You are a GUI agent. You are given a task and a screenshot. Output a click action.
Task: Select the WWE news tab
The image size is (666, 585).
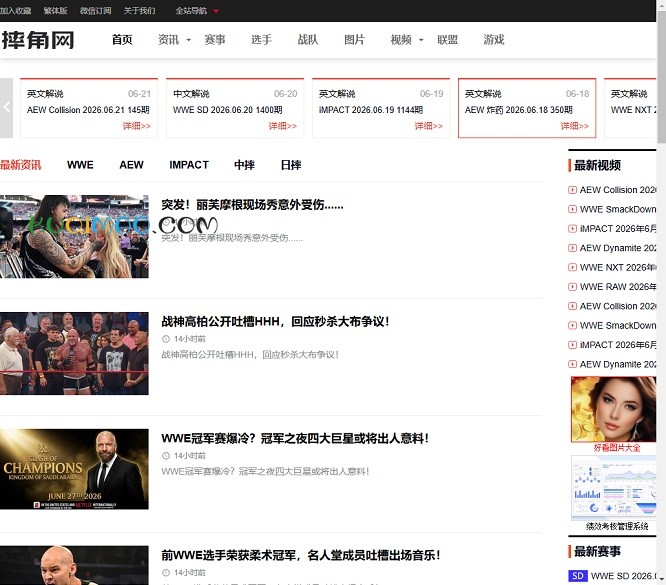[80, 165]
